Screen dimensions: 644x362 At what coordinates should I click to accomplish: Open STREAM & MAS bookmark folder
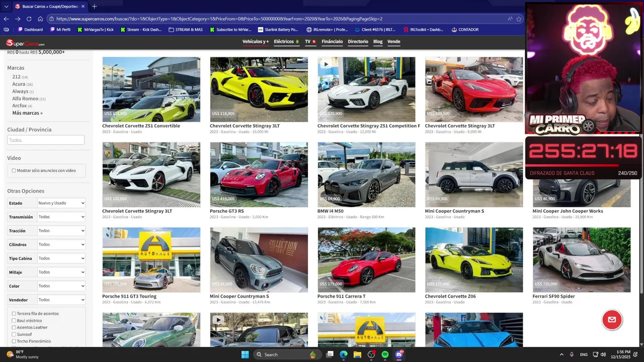(x=186, y=30)
